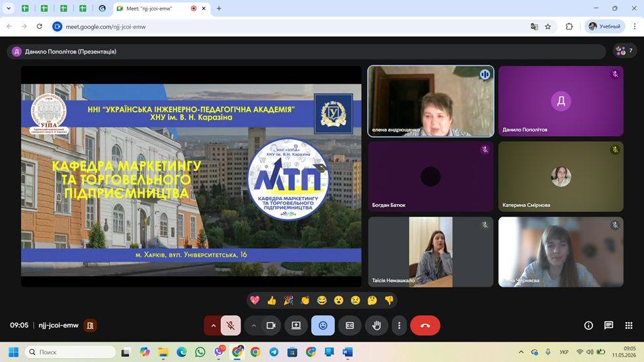Click the taskbar search box Поиск

70,352
